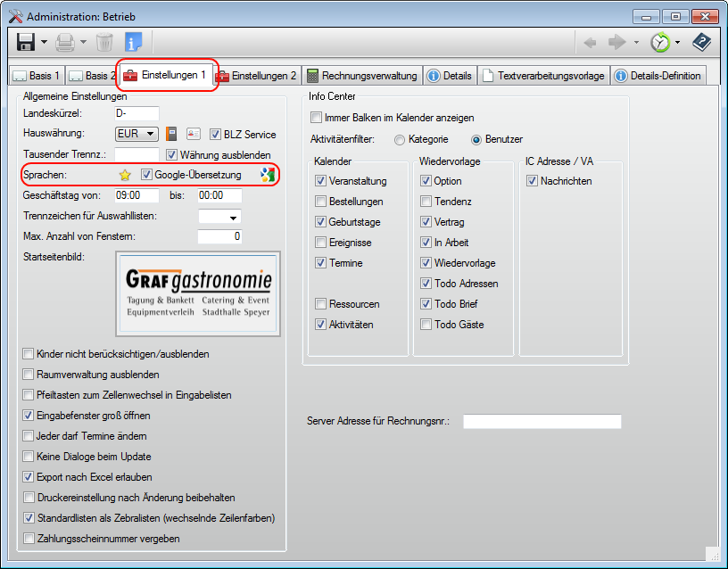The image size is (728, 569).
Task: Click the clock icon in top toolbar
Action: (659, 42)
